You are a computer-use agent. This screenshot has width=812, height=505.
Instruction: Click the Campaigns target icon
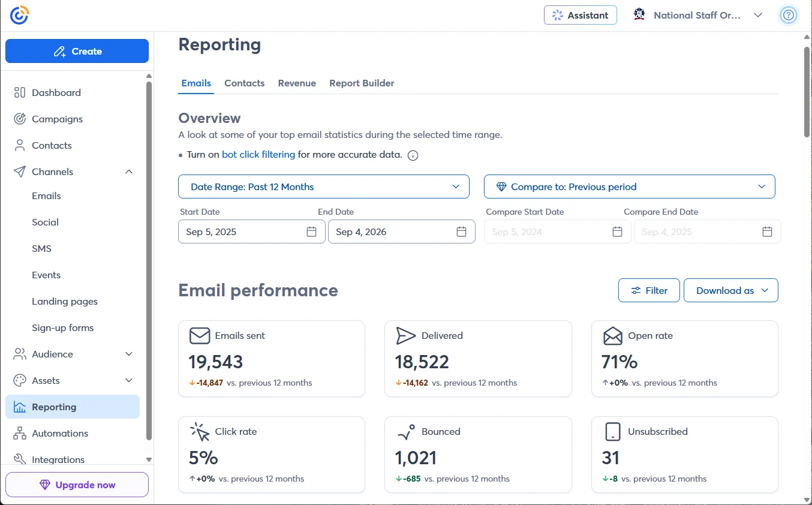(20, 119)
